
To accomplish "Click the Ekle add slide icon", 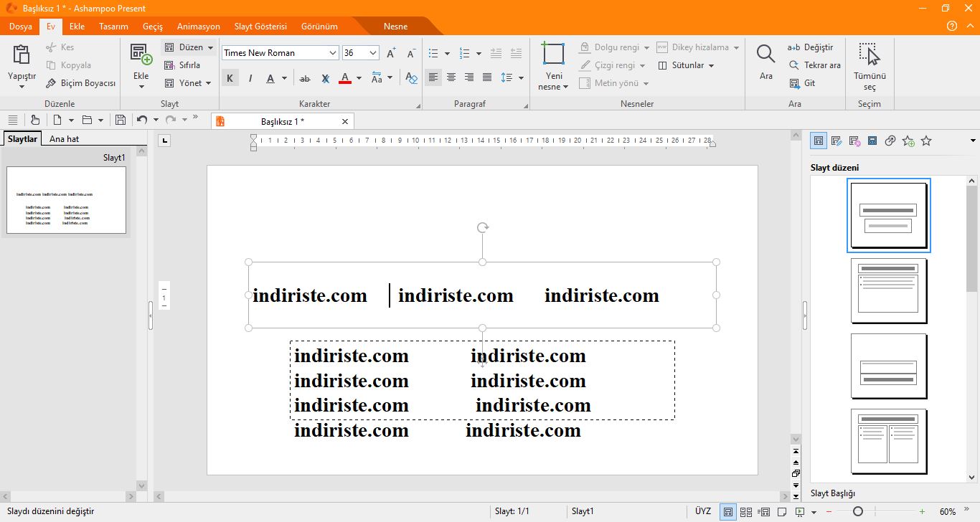I will 141,54.
